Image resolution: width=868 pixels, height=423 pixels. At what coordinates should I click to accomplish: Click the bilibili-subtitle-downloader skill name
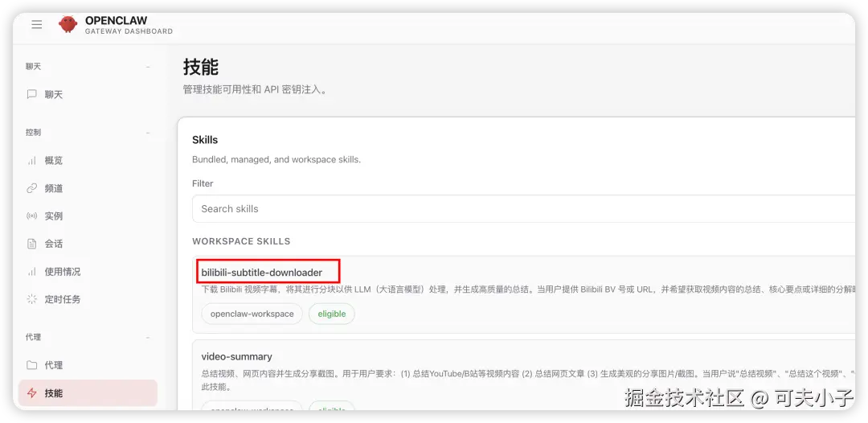coord(262,273)
